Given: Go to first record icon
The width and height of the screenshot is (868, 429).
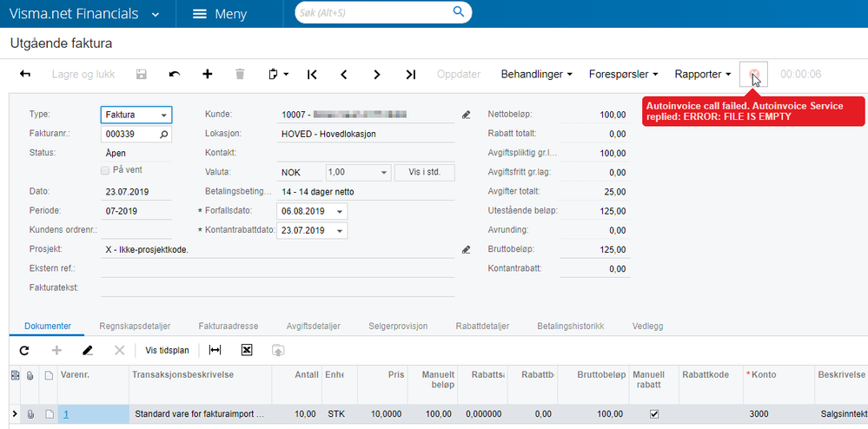Looking at the screenshot, I should click(x=312, y=74).
